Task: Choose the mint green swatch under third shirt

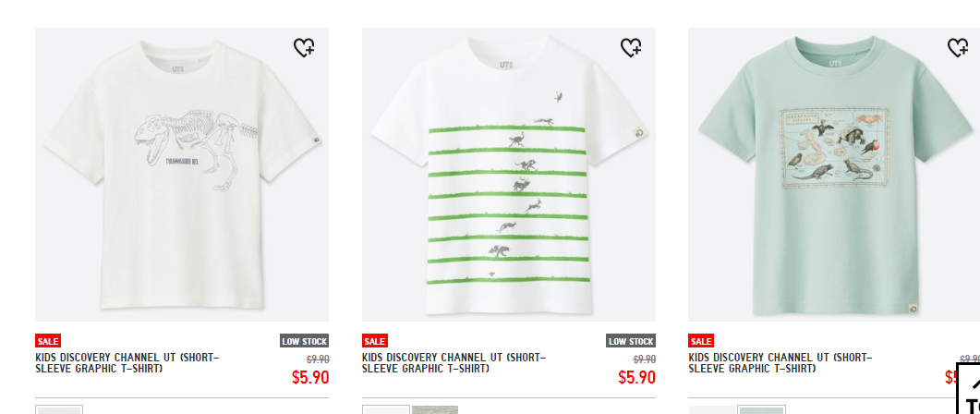Action: coord(761,409)
